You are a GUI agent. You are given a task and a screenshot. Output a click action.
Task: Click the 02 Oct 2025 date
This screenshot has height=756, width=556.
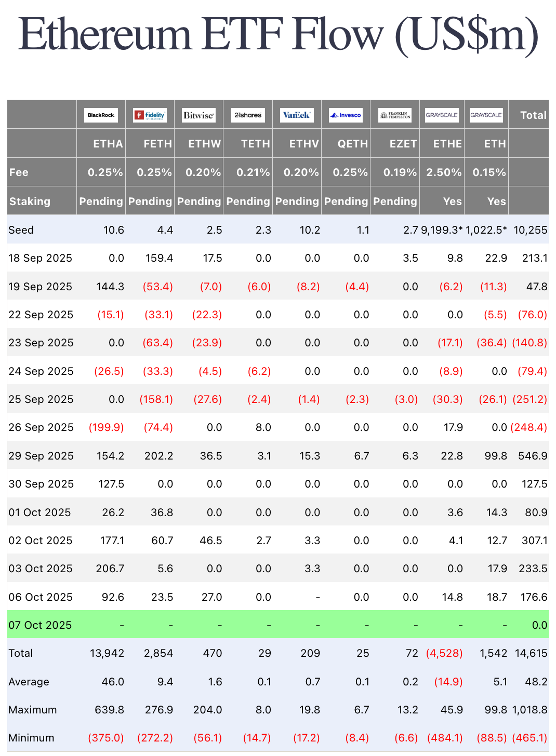41,541
